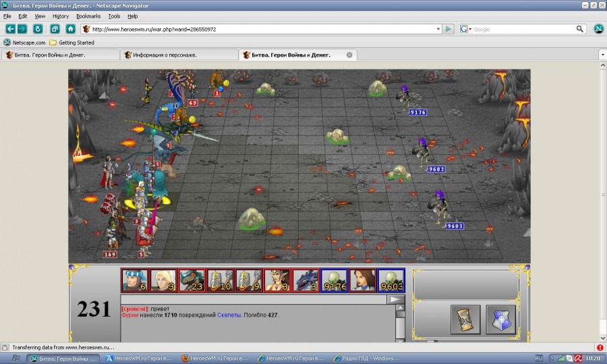Select the knight portrait with 10
Screen dimensions: 607x364
pos(220,280)
